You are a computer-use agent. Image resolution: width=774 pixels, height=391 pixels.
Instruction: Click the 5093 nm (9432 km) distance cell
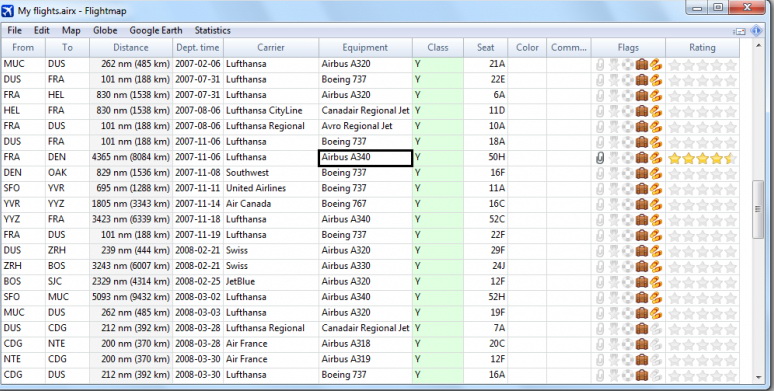(x=131, y=298)
